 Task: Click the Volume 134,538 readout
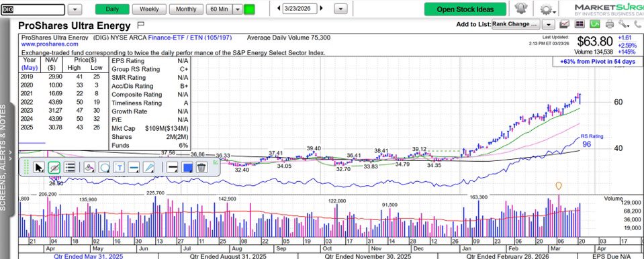[594, 52]
